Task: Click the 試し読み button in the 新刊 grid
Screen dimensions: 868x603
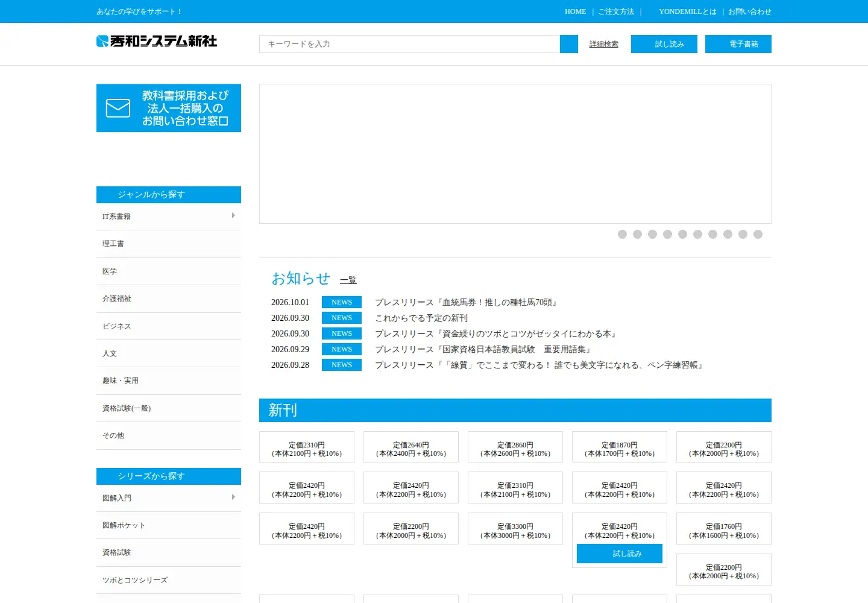Action: click(x=620, y=554)
